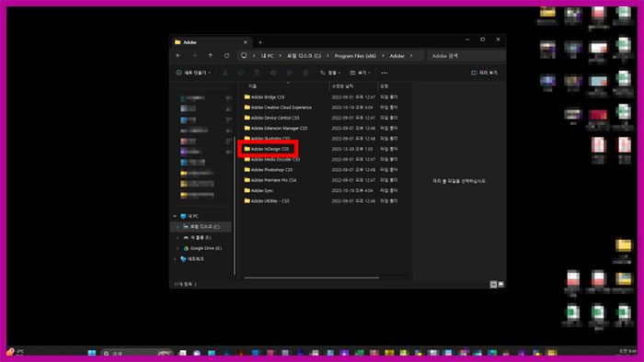Screen dimensions: 644x362
Task: Click the 11개 항목 status bar text
Action: pos(183,284)
